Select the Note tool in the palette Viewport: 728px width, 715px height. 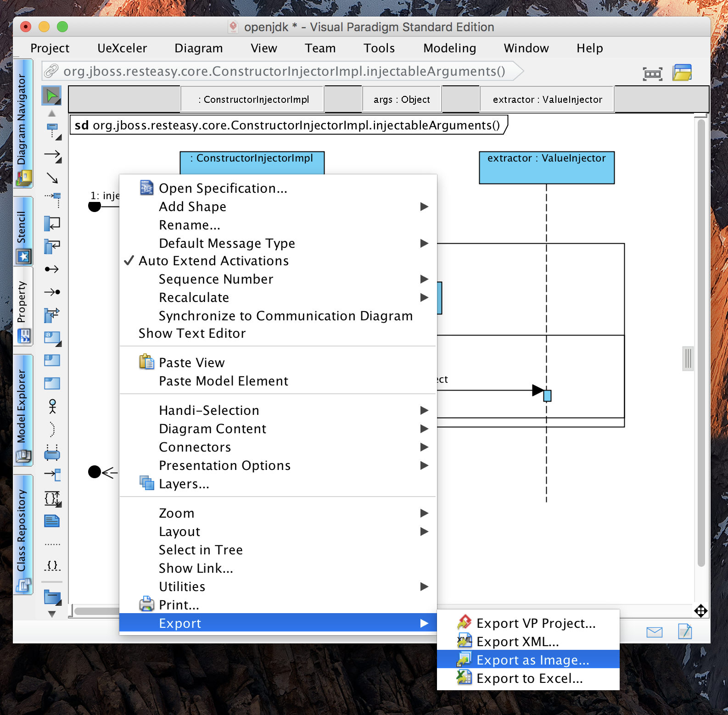(52, 521)
